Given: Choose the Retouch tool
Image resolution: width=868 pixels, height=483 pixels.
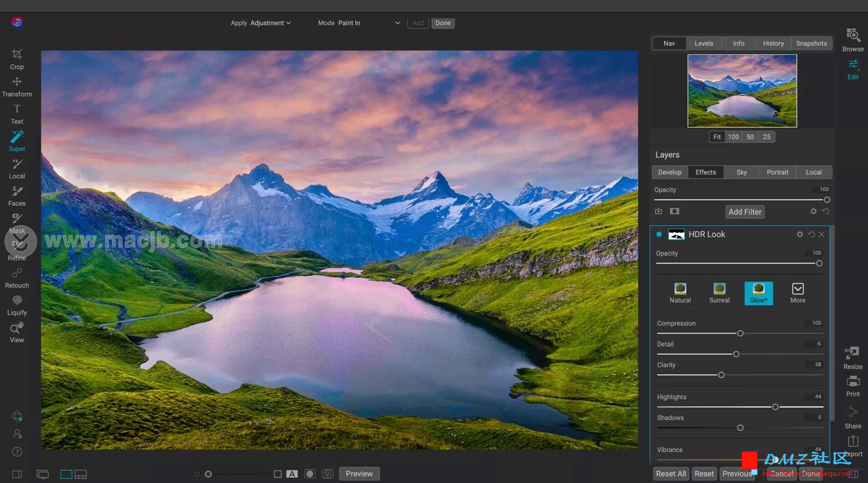Looking at the screenshot, I should pyautogui.click(x=17, y=278).
